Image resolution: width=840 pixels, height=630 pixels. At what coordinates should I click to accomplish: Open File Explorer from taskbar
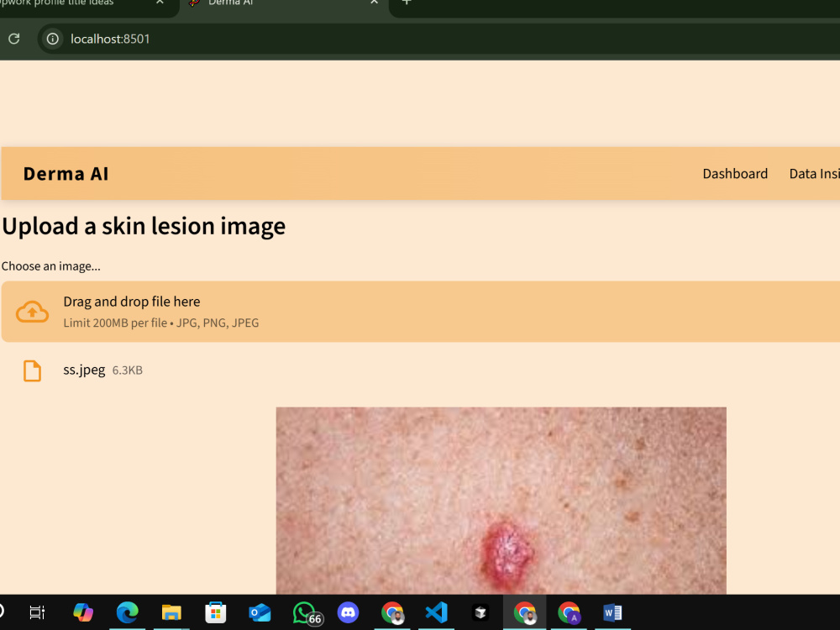point(171,612)
